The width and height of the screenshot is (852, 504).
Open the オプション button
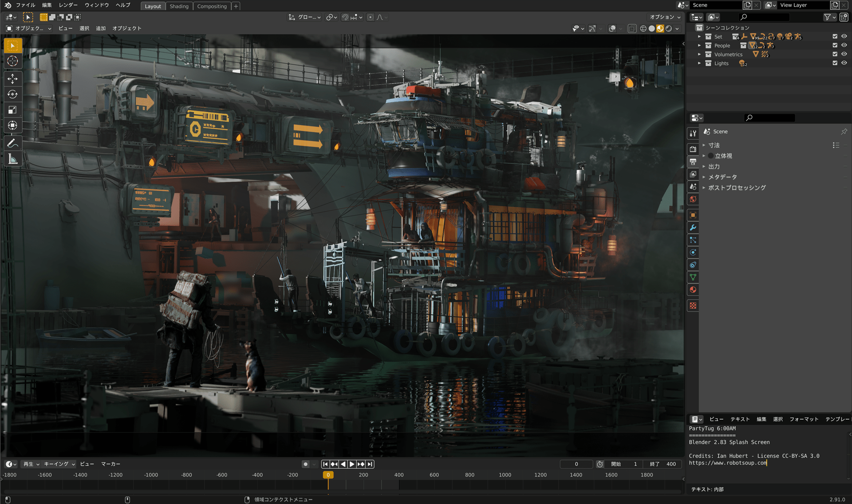[665, 17]
